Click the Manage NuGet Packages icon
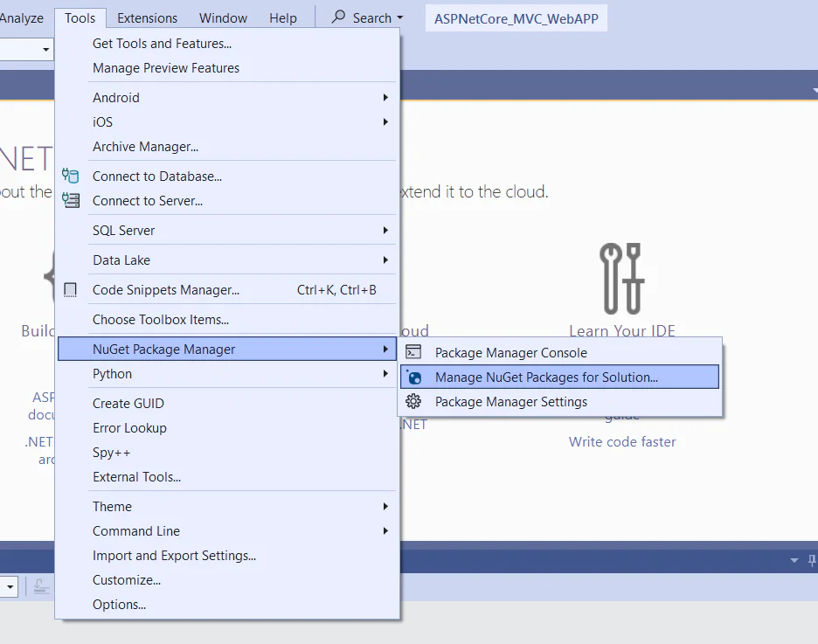The height and width of the screenshot is (644, 818). (x=413, y=377)
